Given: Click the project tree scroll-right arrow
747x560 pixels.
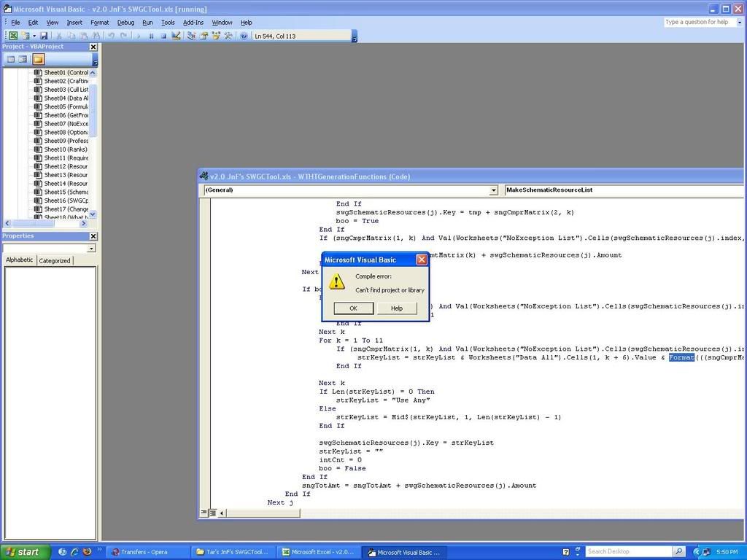Looking at the screenshot, I should [84, 223].
